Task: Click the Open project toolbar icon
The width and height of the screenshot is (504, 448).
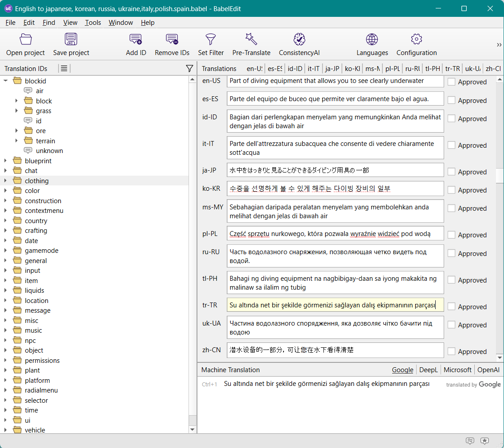Action: coord(26,39)
